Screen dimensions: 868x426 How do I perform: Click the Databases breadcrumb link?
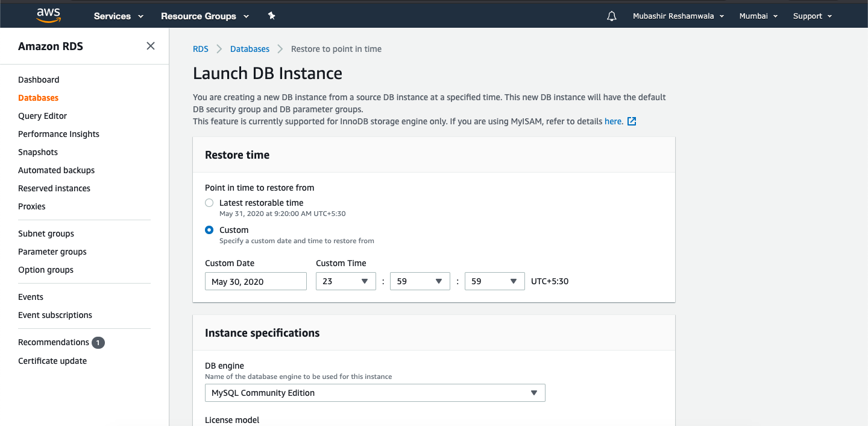250,49
